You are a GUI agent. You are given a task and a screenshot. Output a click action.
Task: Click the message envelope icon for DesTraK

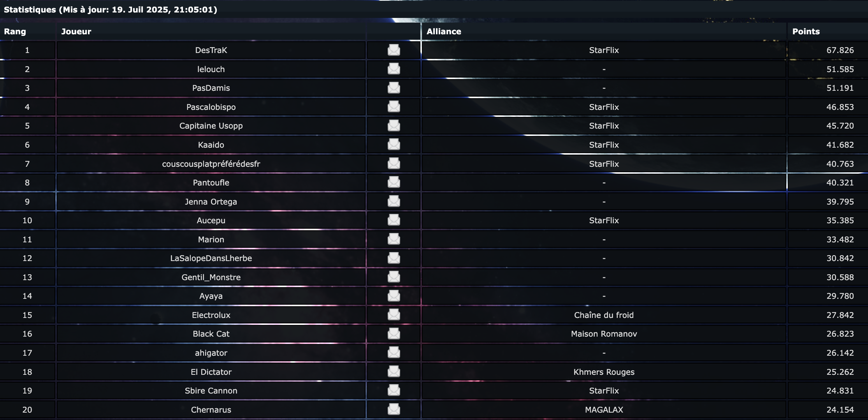pyautogui.click(x=394, y=50)
